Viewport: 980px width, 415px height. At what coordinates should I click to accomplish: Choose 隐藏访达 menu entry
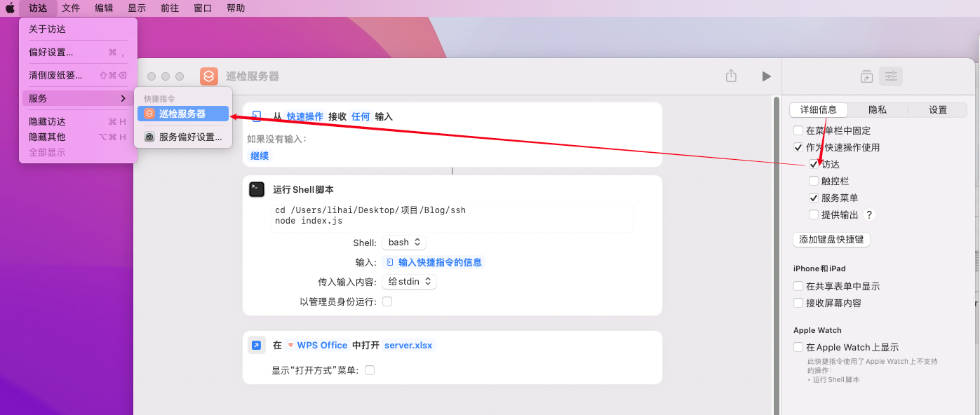pos(78,121)
